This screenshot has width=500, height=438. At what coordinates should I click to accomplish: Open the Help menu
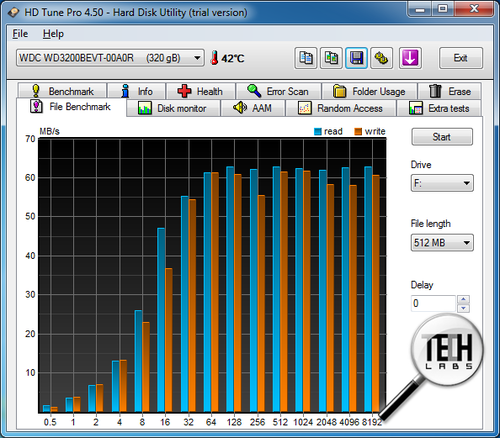click(x=53, y=34)
